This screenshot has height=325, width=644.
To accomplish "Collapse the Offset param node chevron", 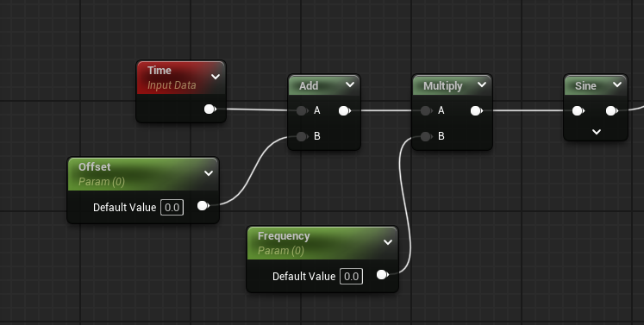I will 209,173.
